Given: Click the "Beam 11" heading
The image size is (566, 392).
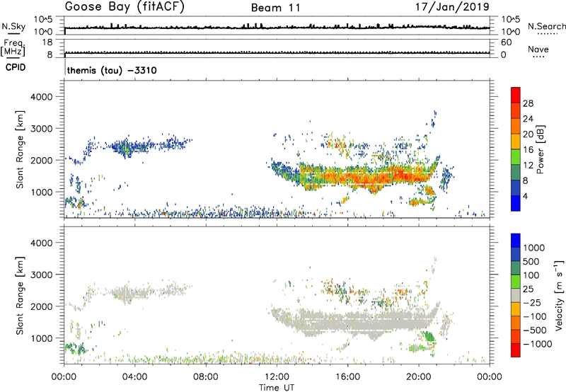Looking at the screenshot, I should (x=276, y=8).
